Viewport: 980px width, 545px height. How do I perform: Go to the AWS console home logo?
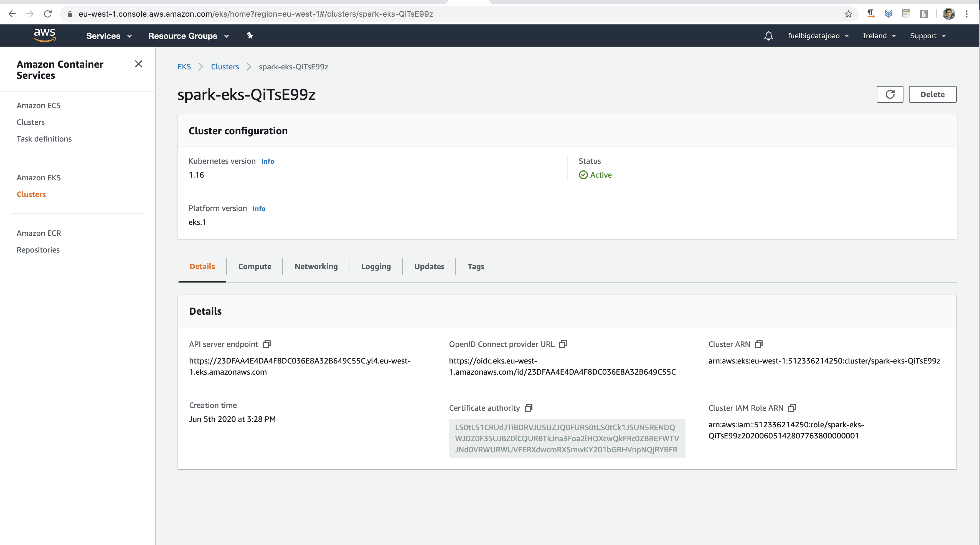(x=45, y=35)
